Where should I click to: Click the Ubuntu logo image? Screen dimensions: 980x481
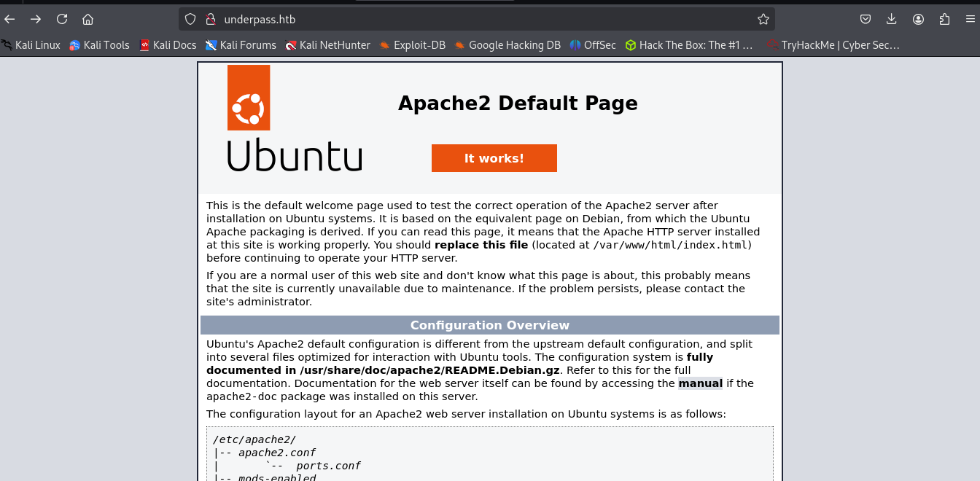point(249,97)
